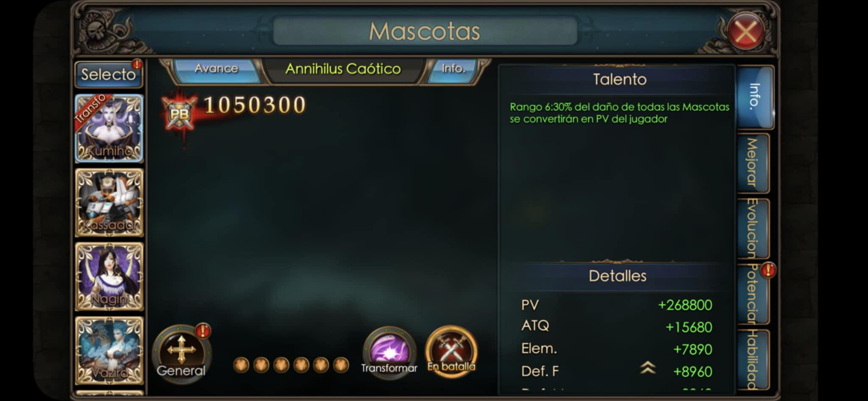Select the Kumiho pet portrait
This screenshot has height=401, width=868.
tap(109, 128)
